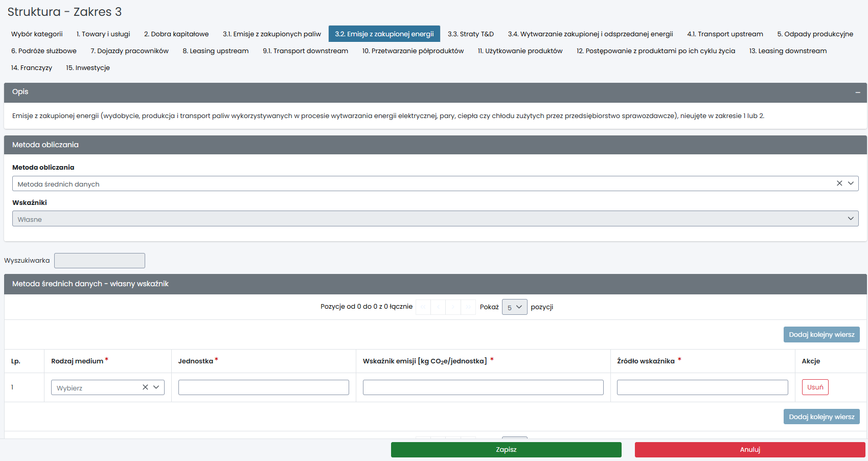This screenshot has width=868, height=461.
Task: Select the 15. Inwestycje tab
Action: 88,68
